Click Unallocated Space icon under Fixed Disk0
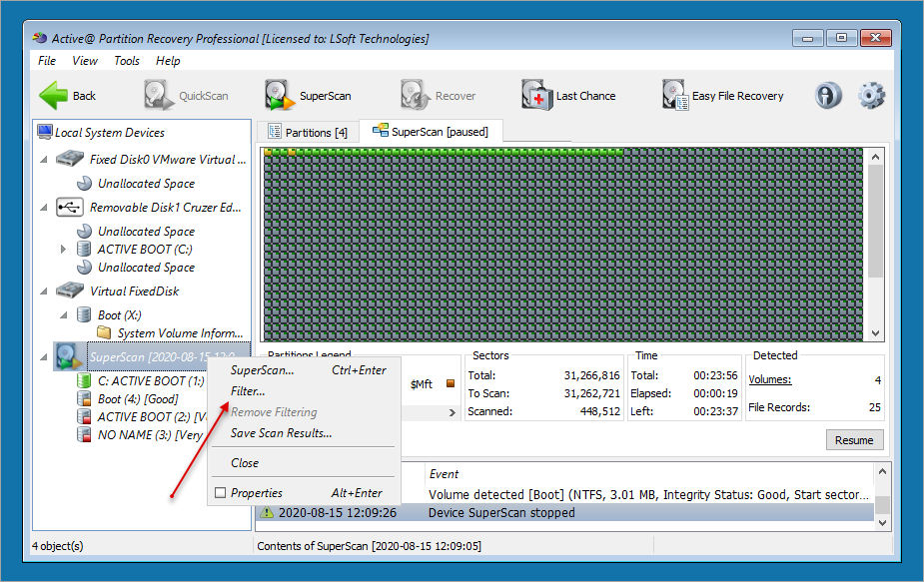The height and width of the screenshot is (582, 924). point(85,184)
